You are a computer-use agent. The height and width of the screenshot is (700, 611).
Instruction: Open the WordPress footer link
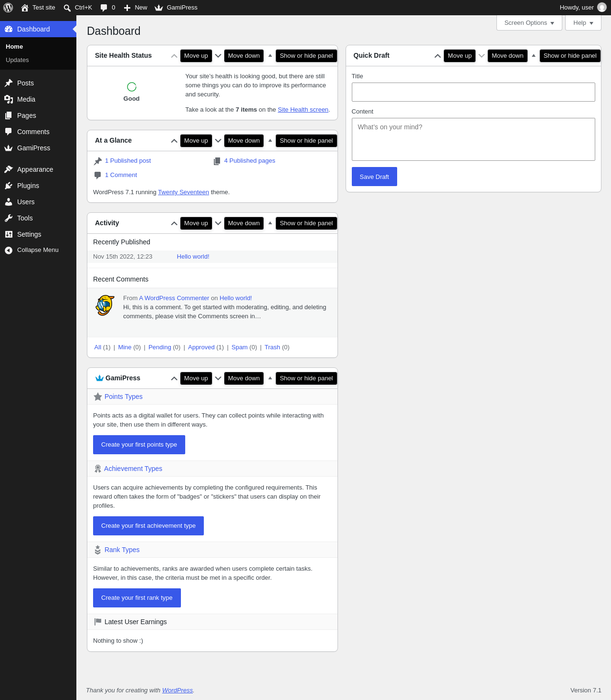(x=178, y=690)
